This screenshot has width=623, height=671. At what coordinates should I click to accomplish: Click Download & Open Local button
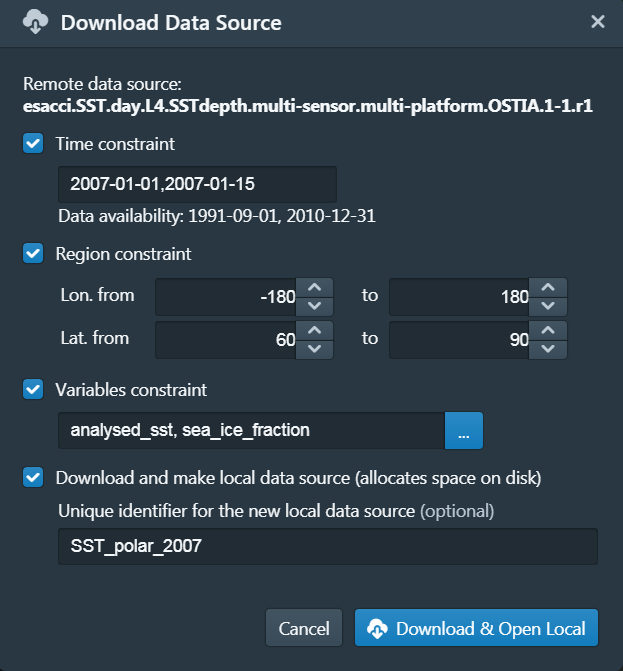click(x=476, y=628)
